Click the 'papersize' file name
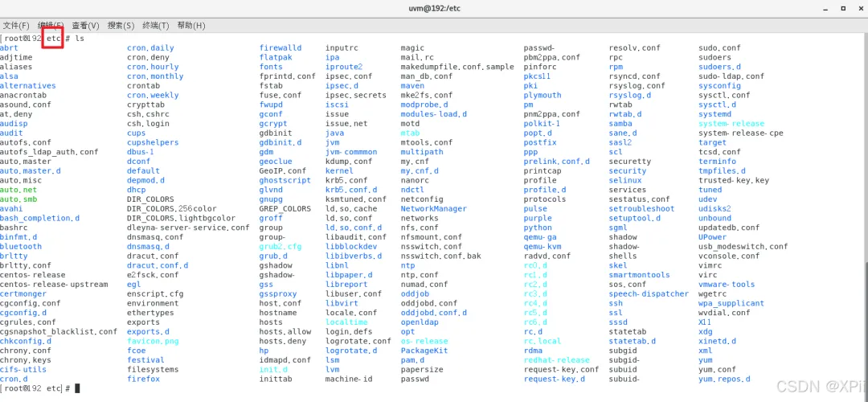 (x=422, y=369)
